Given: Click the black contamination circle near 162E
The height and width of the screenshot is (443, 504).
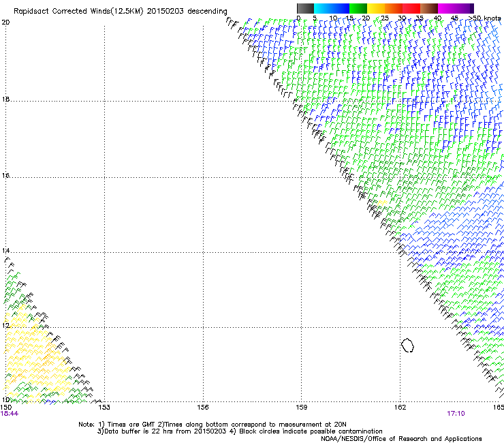Looking at the screenshot, I should [x=407, y=345].
